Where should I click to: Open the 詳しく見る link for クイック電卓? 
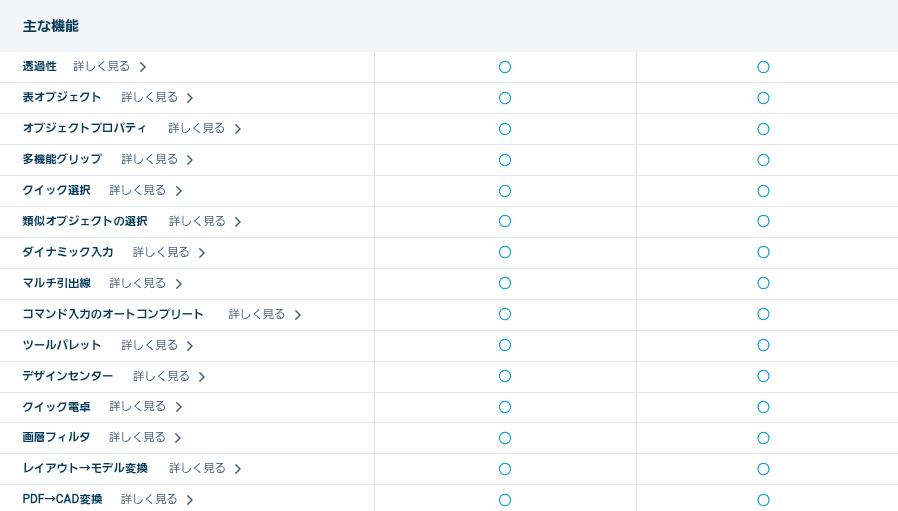137,406
